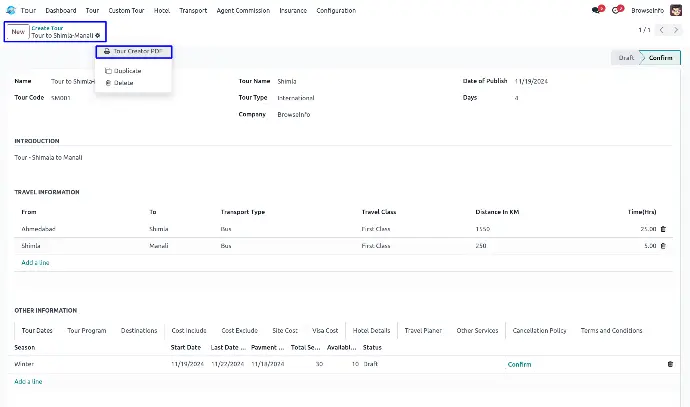Choose Duplicate from the action menu
The width and height of the screenshot is (690, 407).
coord(127,71)
